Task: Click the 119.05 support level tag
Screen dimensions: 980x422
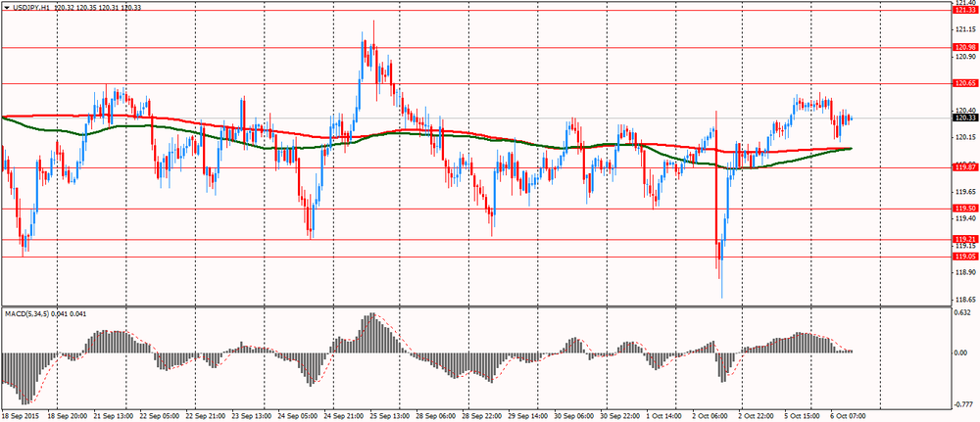Action: coord(965,257)
